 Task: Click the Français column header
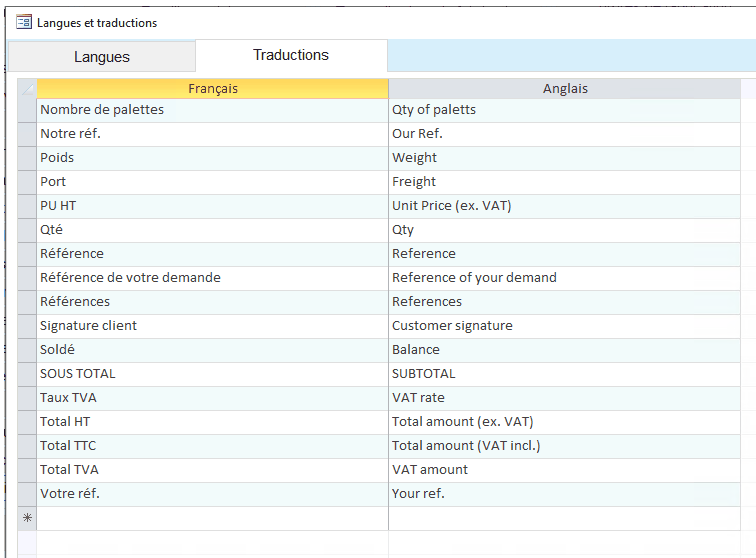(x=212, y=89)
